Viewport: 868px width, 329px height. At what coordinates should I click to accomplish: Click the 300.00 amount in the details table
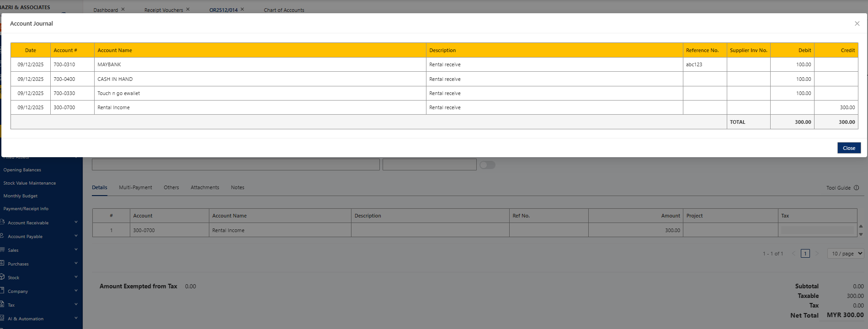tap(672, 230)
